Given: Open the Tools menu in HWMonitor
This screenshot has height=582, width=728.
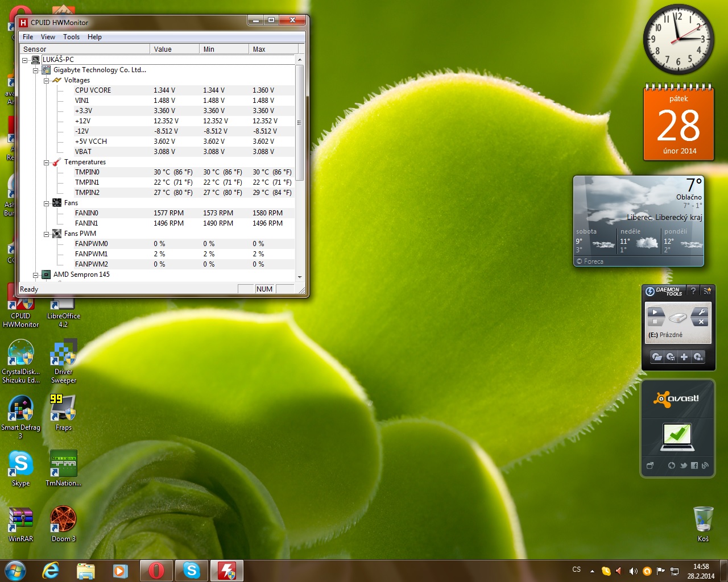Looking at the screenshot, I should pyautogui.click(x=71, y=37).
